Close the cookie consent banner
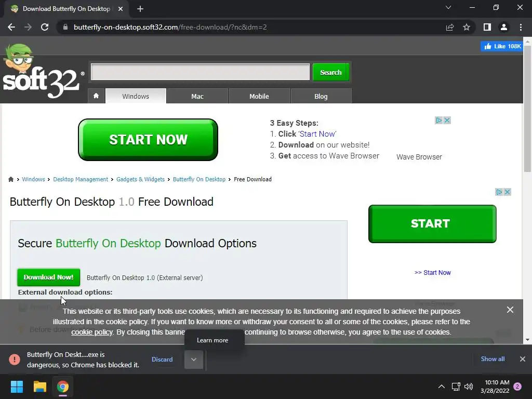Image resolution: width=532 pixels, height=399 pixels. click(x=510, y=310)
